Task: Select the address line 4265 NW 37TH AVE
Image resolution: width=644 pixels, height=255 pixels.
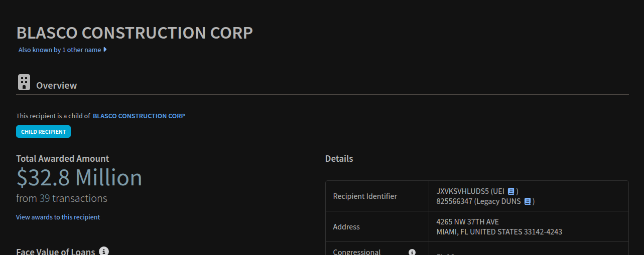Action: coord(468,222)
